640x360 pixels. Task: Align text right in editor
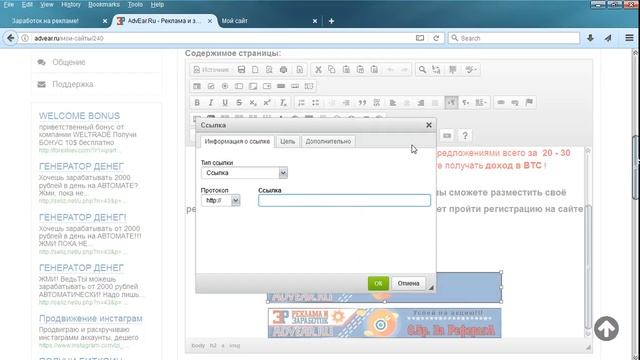(420, 102)
